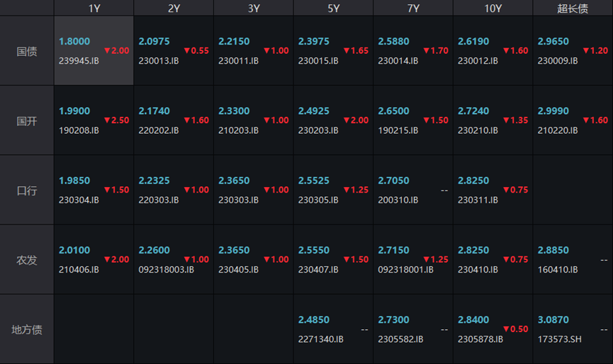Select the 国债 row label
The image size is (613, 364).
pos(27,51)
